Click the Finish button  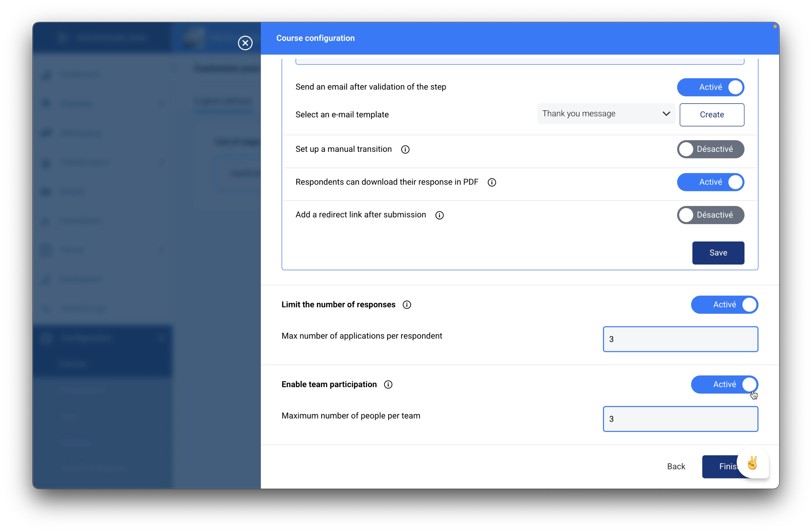pyautogui.click(x=720, y=466)
